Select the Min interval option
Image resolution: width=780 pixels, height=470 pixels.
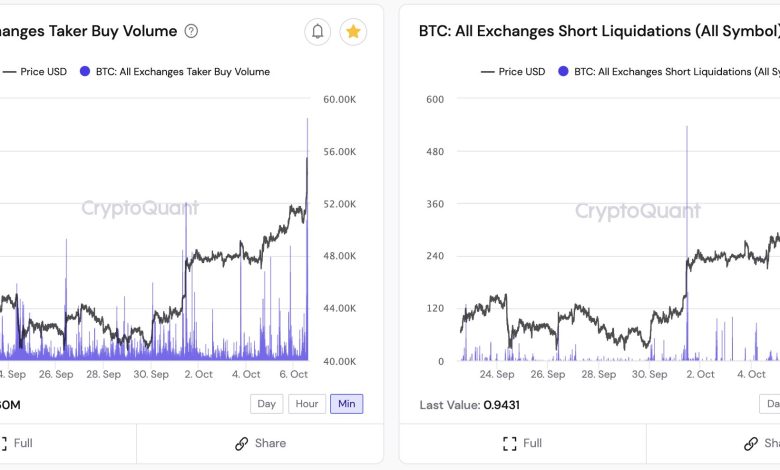click(x=346, y=404)
